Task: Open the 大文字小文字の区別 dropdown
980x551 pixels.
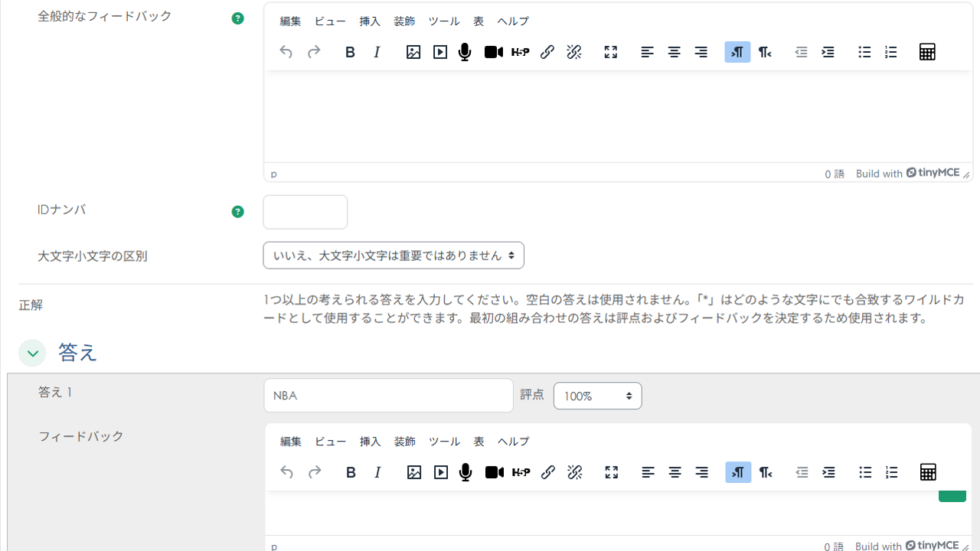Action: 393,255
